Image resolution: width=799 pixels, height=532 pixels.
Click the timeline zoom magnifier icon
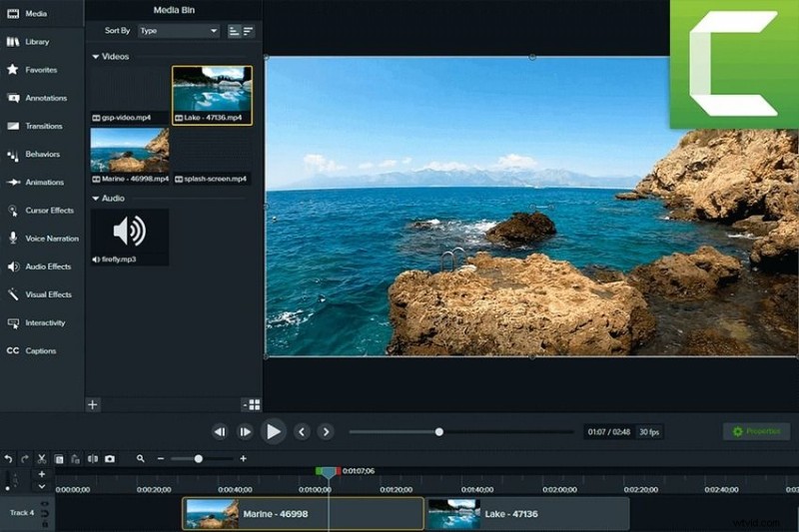(141, 459)
